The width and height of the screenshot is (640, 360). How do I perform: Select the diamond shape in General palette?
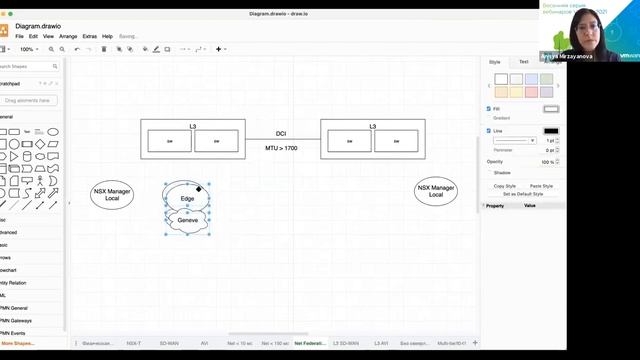[x=40, y=144]
